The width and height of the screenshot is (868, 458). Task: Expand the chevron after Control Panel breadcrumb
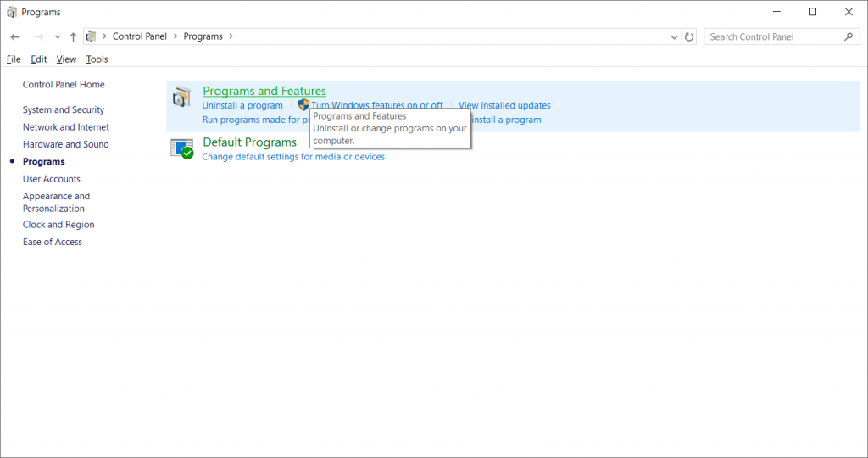175,36
